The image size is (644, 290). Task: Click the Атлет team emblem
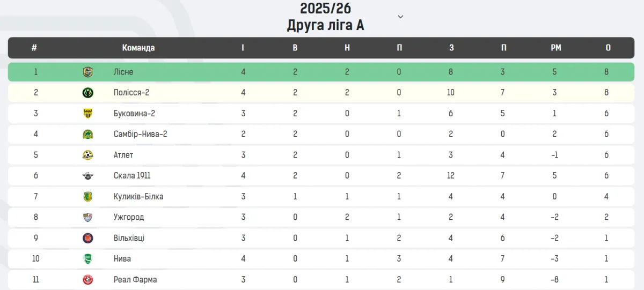(x=87, y=155)
